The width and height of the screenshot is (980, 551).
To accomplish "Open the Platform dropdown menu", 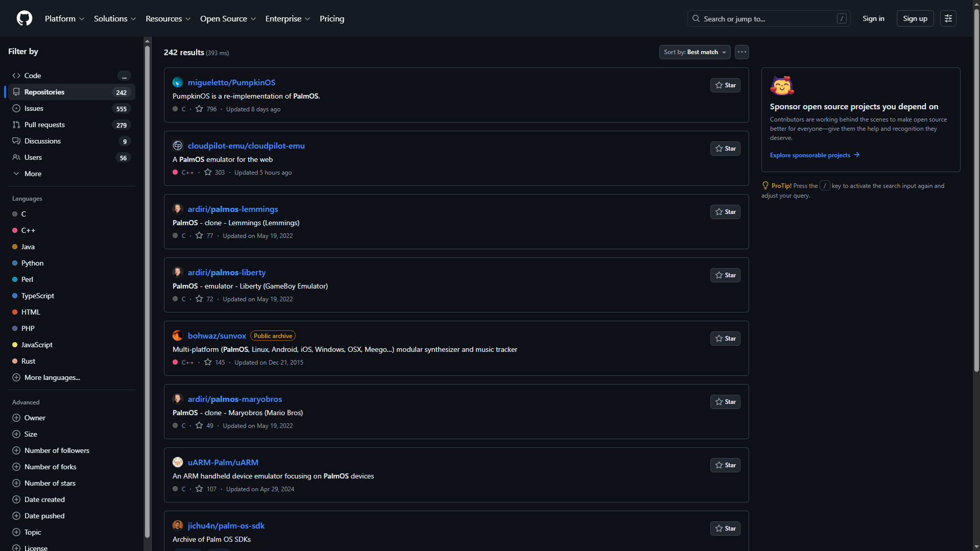I will tap(65, 18).
